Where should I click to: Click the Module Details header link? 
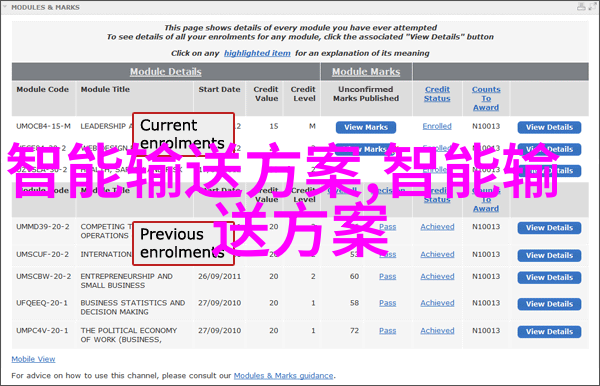(166, 72)
